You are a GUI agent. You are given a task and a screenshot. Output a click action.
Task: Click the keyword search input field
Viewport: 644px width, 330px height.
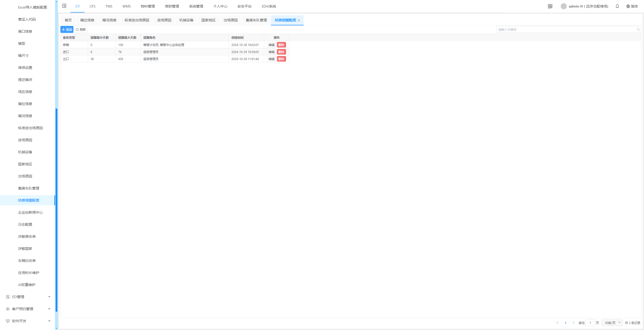click(x=566, y=29)
